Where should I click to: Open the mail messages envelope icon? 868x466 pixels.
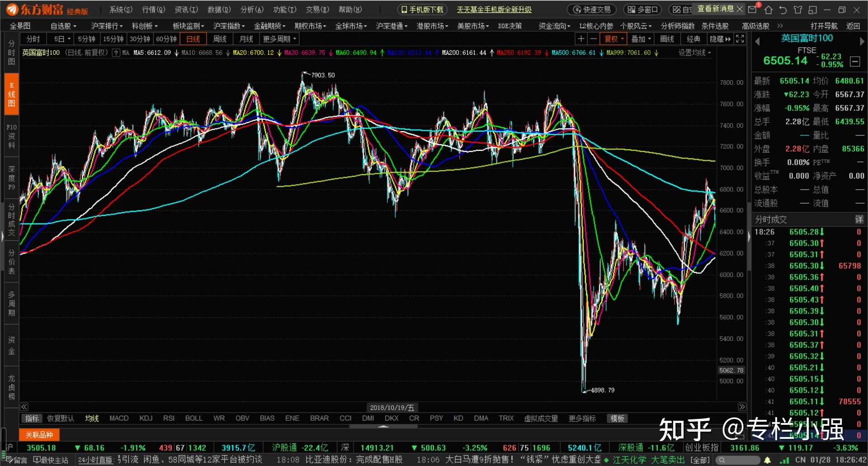[752, 10]
